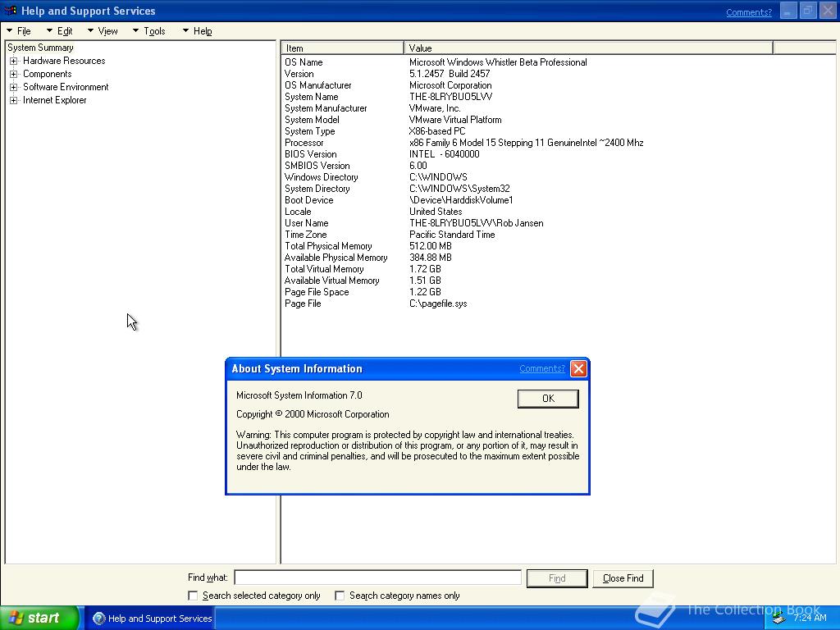This screenshot has width=840, height=630.
Task: Select Windows Directory item
Action: pyautogui.click(x=322, y=177)
